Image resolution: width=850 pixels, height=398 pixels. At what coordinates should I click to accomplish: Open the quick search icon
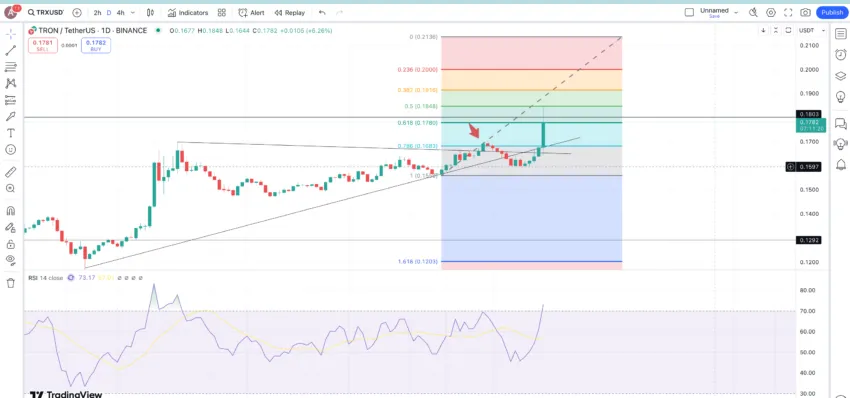[753, 12]
